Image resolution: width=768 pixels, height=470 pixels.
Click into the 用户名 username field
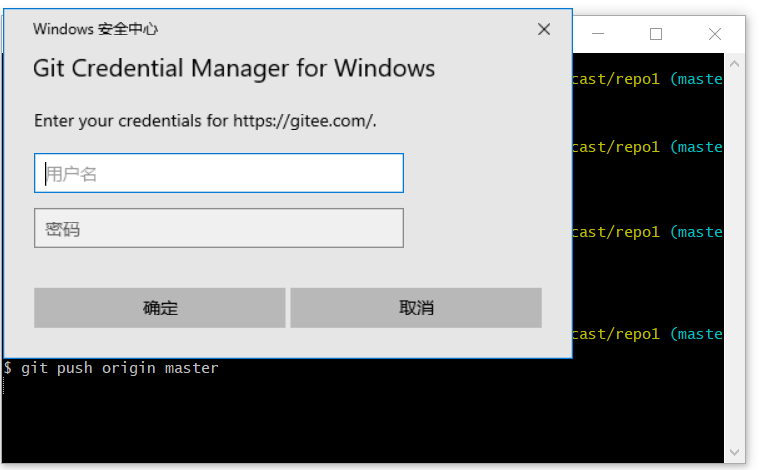[218, 173]
